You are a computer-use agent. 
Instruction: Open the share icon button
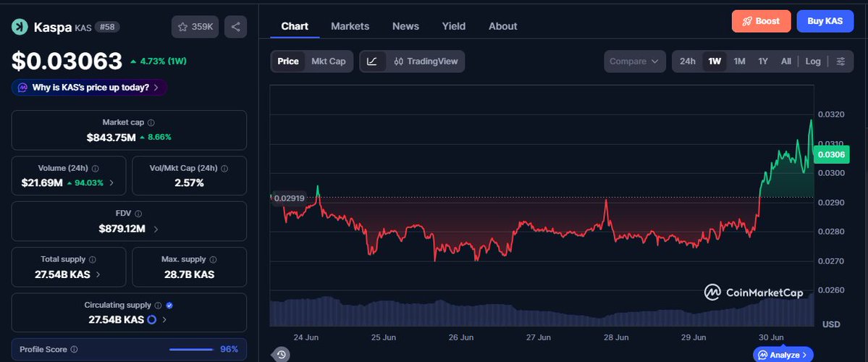[x=236, y=27]
